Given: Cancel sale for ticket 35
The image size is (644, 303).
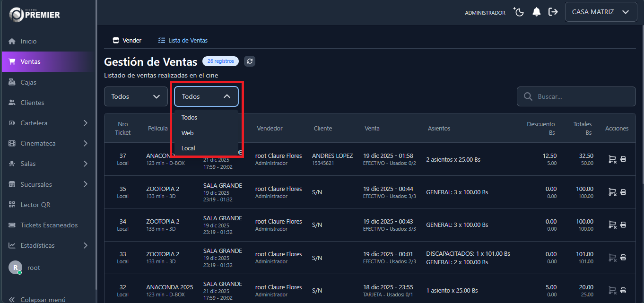Looking at the screenshot, I should 612,192.
